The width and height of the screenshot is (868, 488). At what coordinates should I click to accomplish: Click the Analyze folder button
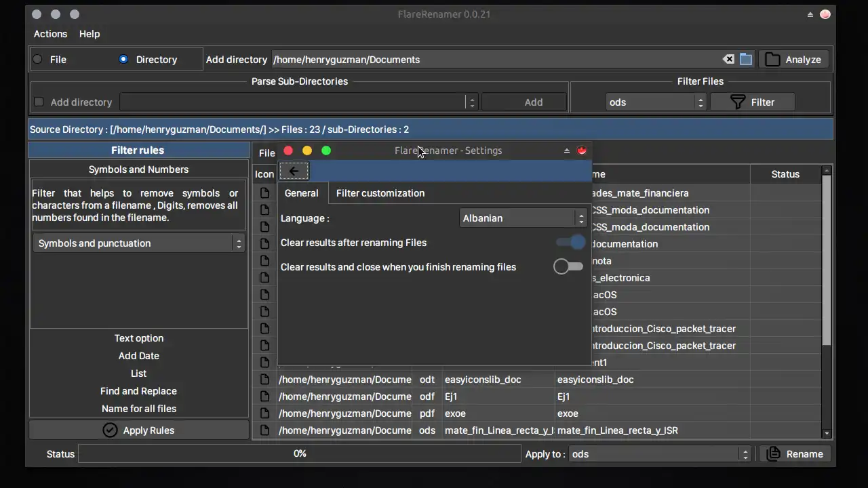tap(793, 60)
